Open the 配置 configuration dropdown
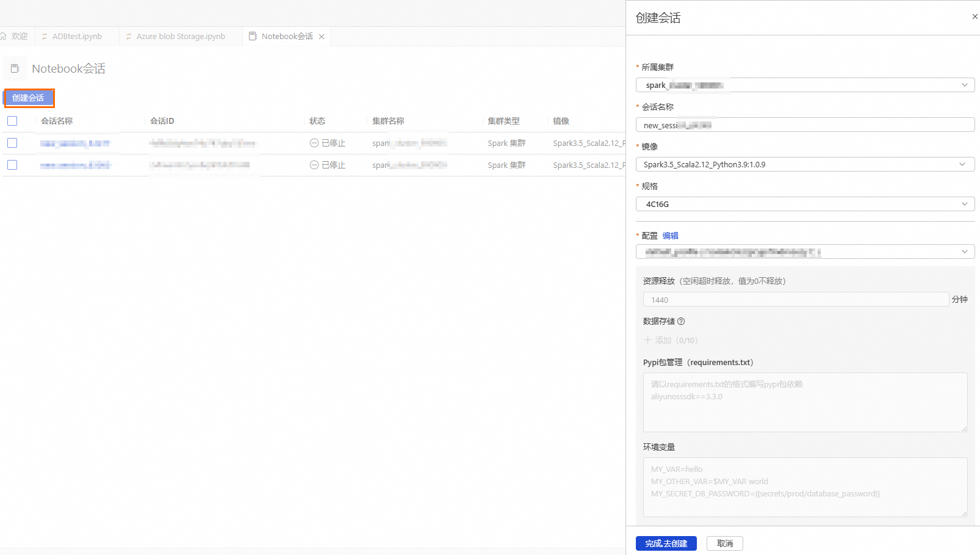The width and height of the screenshot is (980, 555). pos(805,252)
